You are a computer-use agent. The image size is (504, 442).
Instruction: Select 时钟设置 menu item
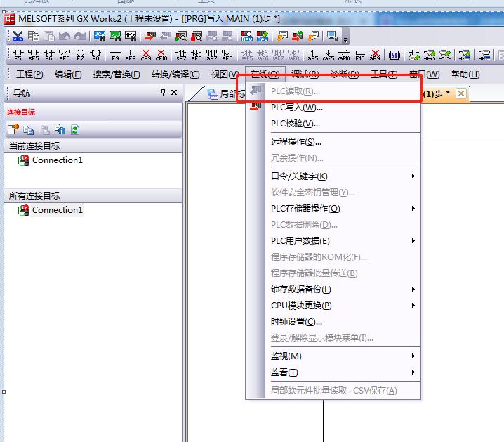pos(297,322)
